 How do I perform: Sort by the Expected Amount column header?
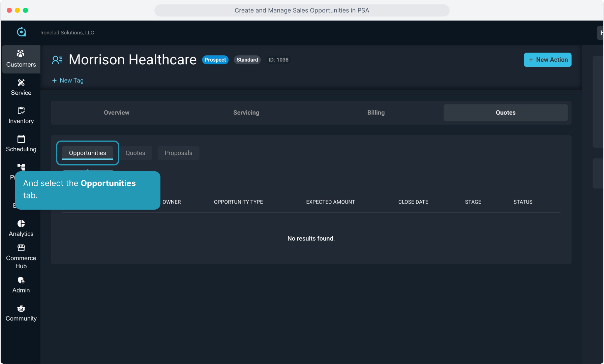(x=330, y=202)
